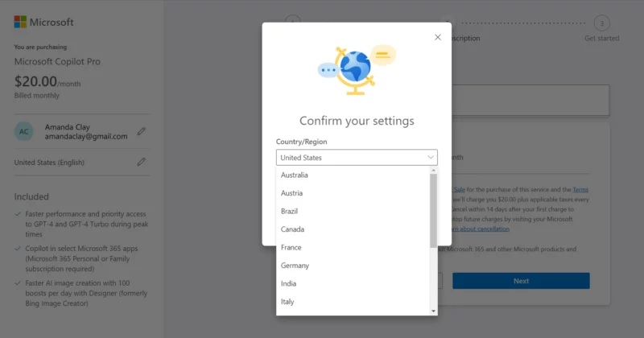Click the amandaclay@gmail.com email text
644x338 pixels.
tap(86, 136)
